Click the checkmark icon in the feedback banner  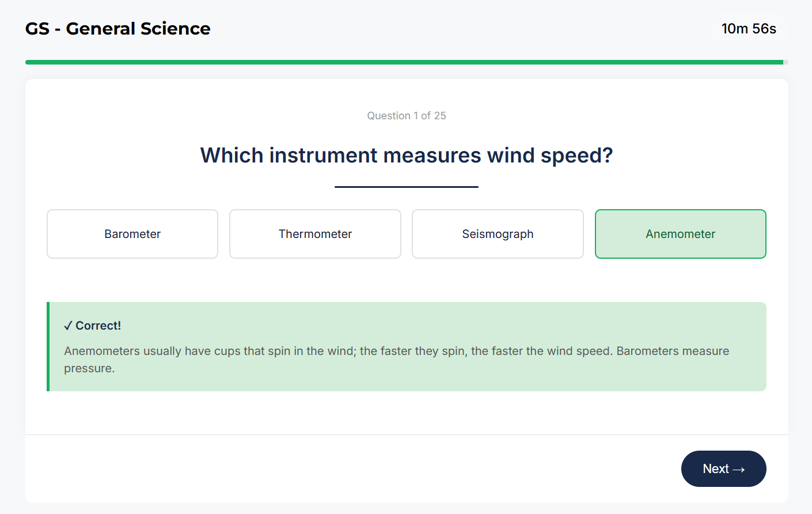pos(68,325)
